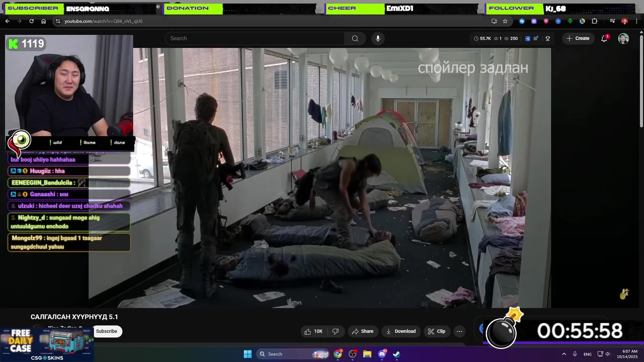Open the Windows Start menu
Viewport: 644px width, 362px height.
(248, 354)
